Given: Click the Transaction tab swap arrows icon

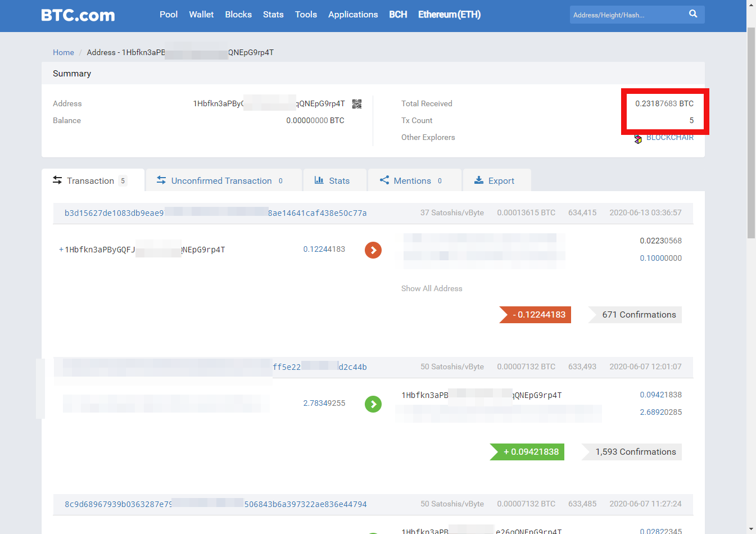Looking at the screenshot, I should click(57, 180).
